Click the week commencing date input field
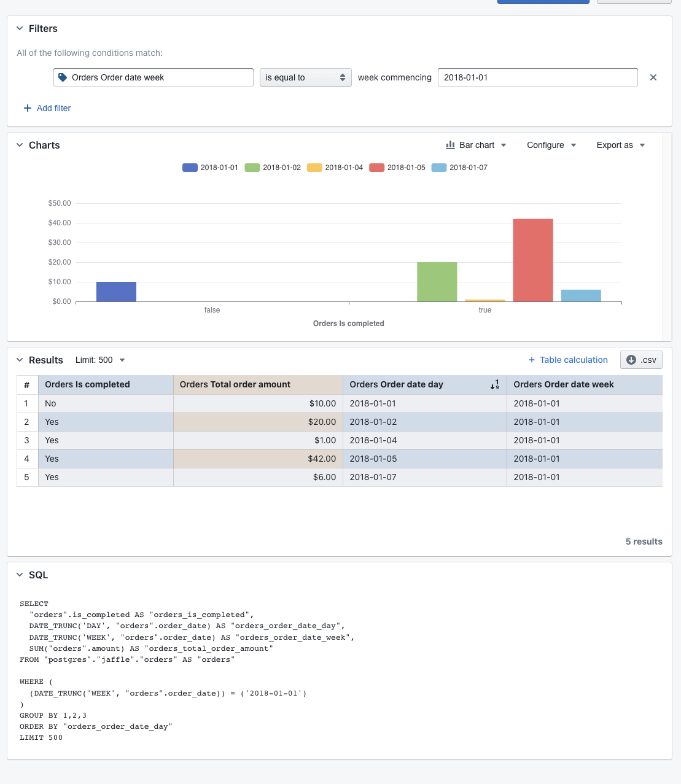Screen dimensions: 681x784 [x=537, y=77]
